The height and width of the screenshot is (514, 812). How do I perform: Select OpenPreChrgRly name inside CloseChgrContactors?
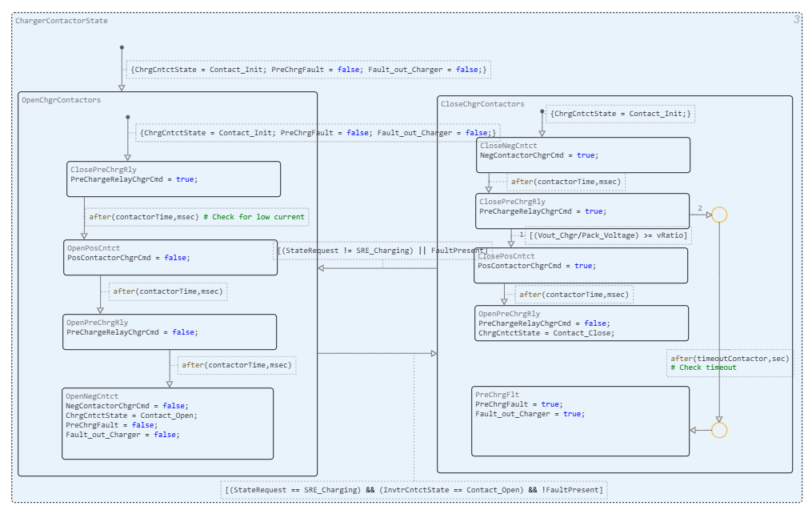[x=509, y=314]
